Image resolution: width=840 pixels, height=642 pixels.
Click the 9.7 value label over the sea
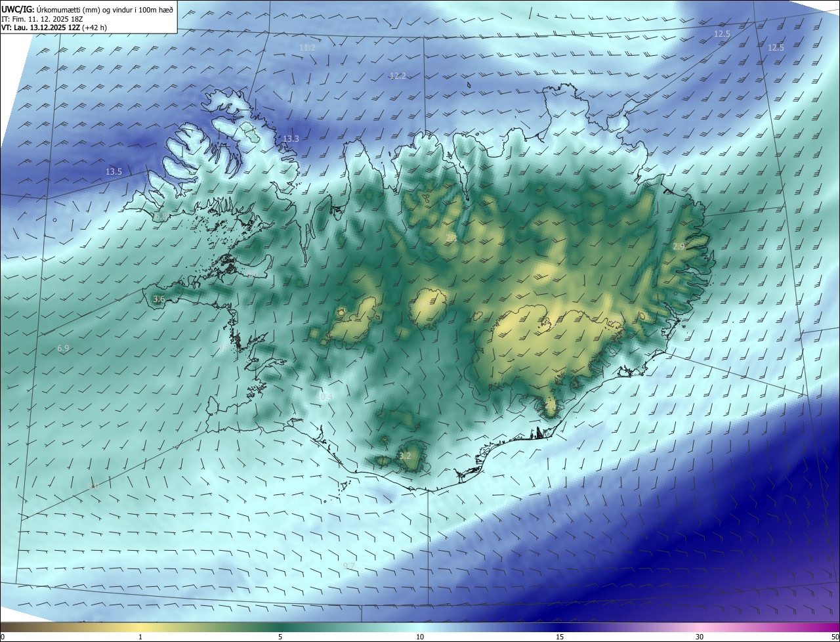(x=349, y=566)
